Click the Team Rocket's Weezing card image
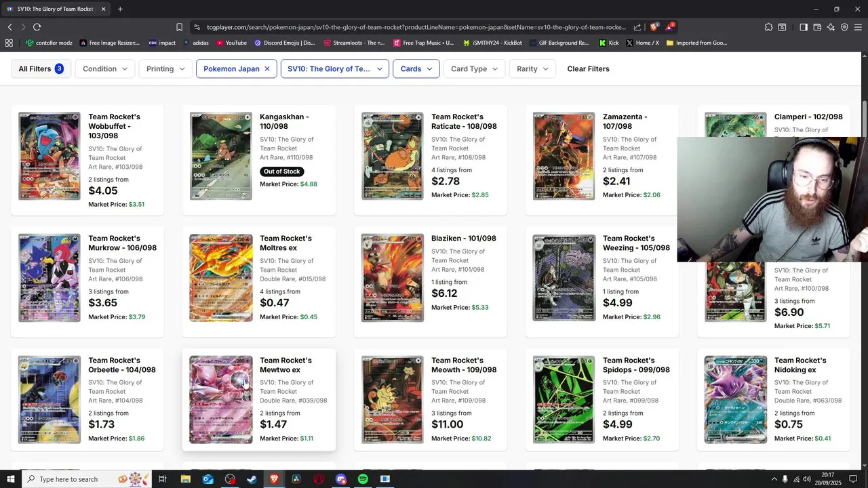This screenshot has width=868, height=488. tap(564, 278)
